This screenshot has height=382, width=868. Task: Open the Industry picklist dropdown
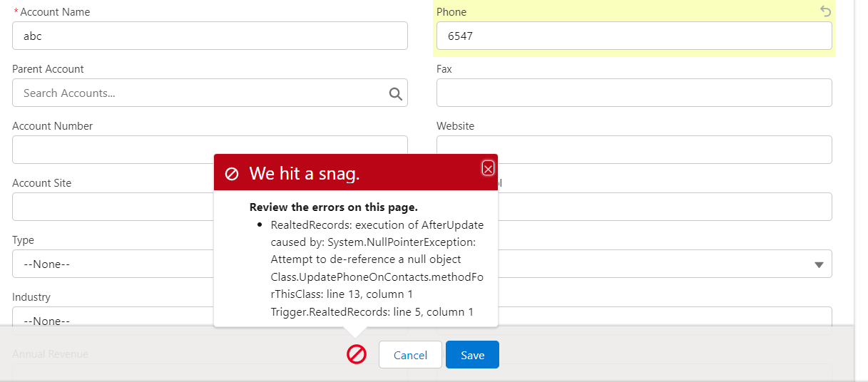113,319
